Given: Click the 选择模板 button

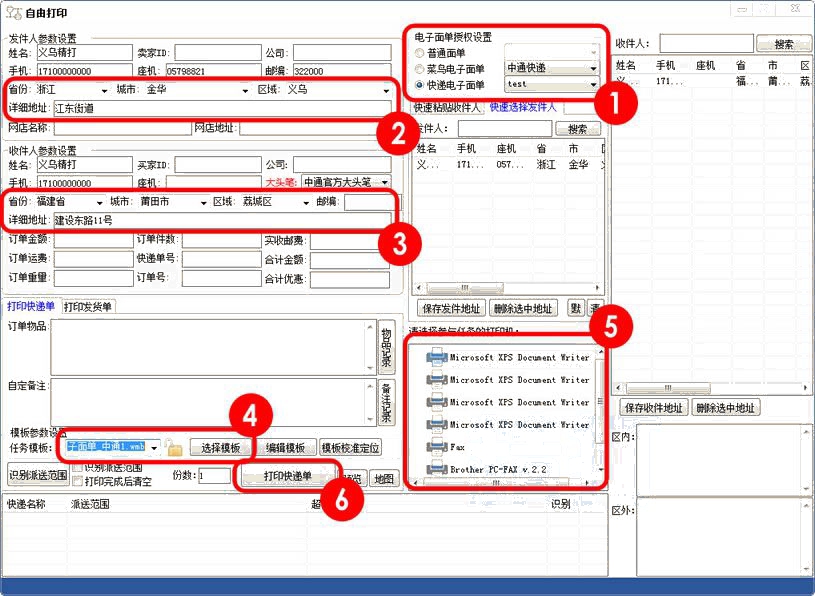Looking at the screenshot, I should tap(220, 448).
